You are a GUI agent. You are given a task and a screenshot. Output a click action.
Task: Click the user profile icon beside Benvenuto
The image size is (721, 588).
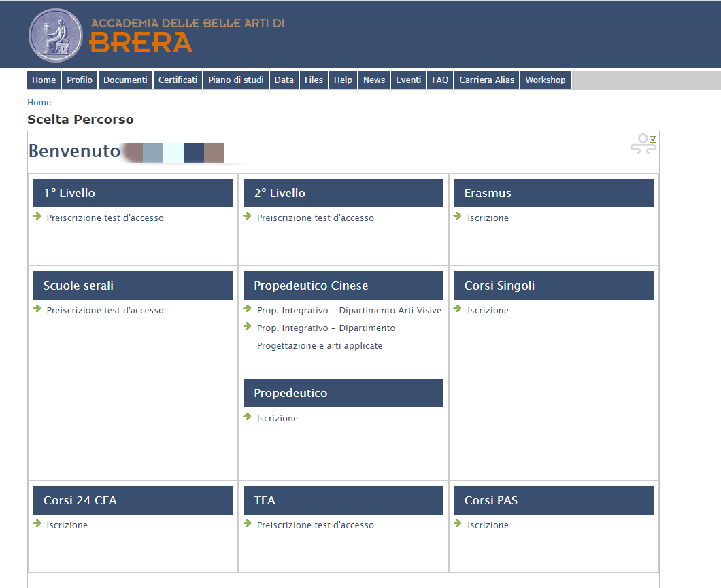643,143
